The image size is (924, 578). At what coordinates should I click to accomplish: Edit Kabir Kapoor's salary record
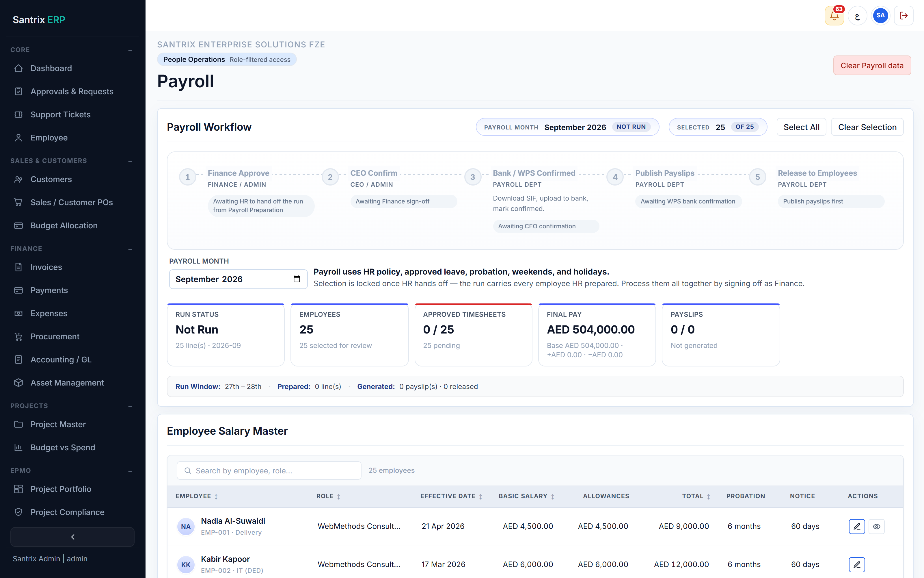(857, 565)
